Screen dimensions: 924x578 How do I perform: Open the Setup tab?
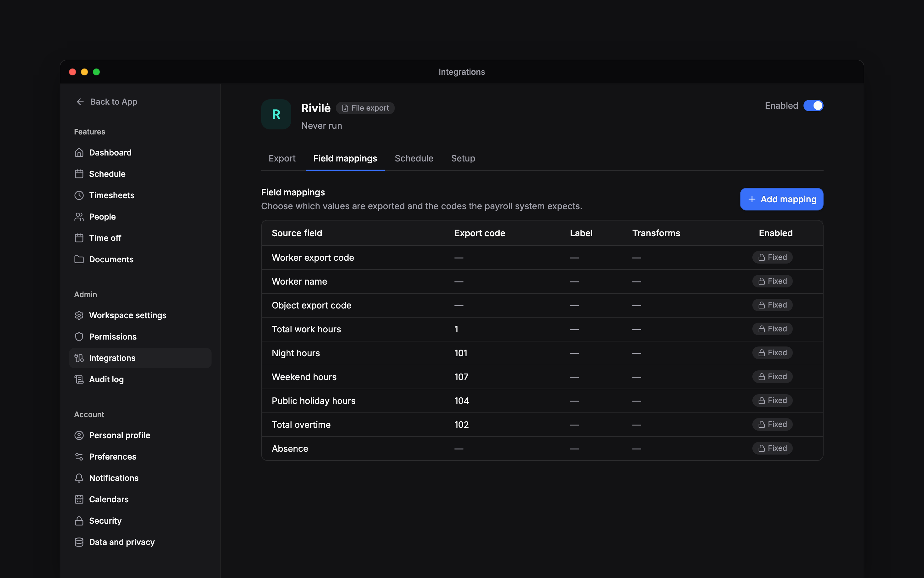tap(463, 158)
